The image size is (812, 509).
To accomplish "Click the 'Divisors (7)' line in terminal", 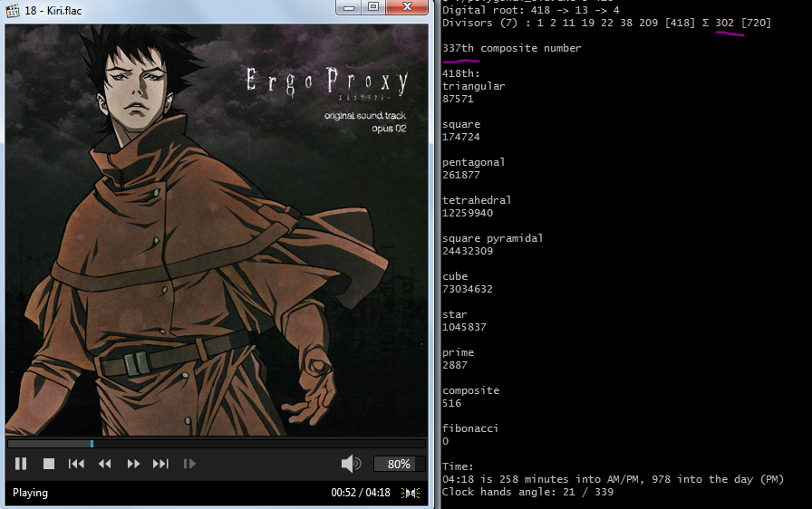I will pyautogui.click(x=606, y=23).
